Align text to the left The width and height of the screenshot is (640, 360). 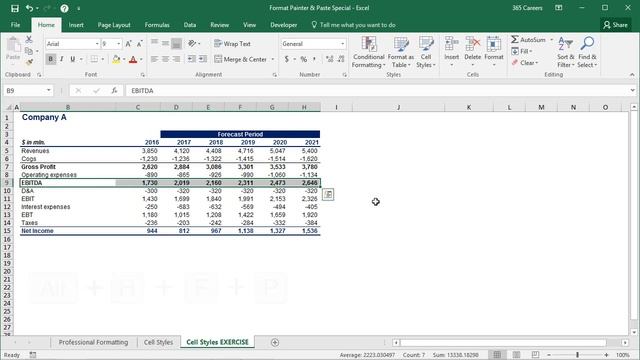(x=154, y=59)
